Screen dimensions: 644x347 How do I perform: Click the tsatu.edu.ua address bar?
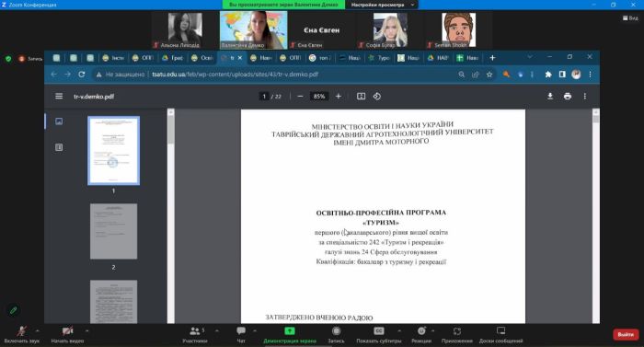[x=235, y=75]
